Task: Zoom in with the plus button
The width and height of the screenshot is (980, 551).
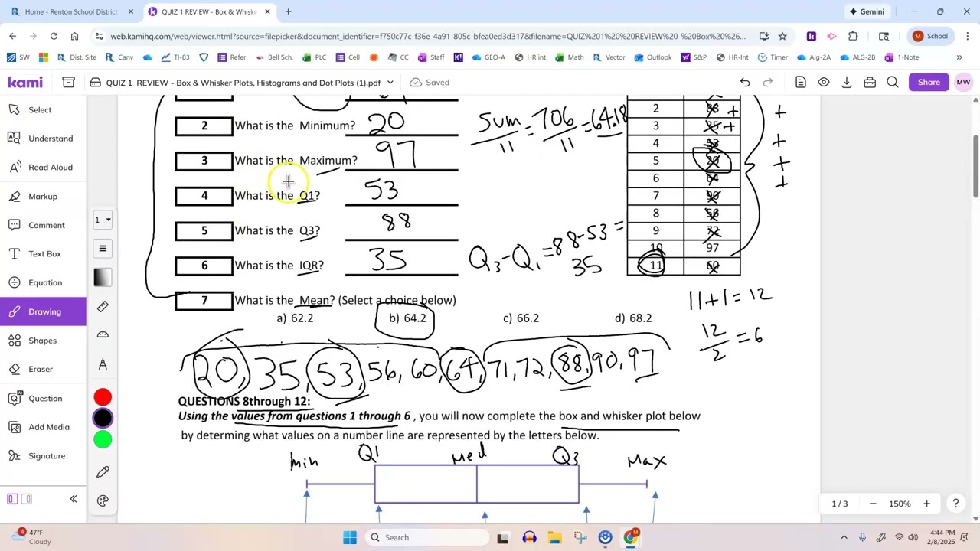Action: [x=926, y=504]
